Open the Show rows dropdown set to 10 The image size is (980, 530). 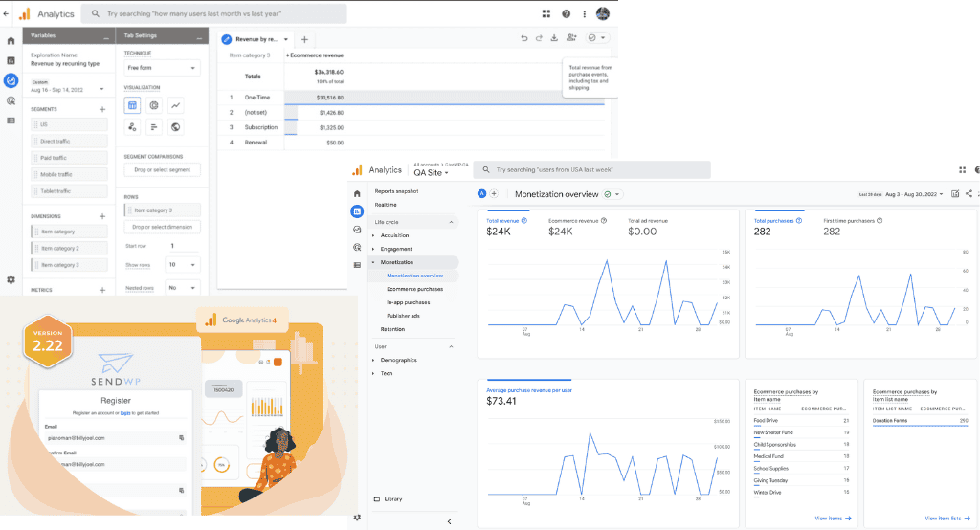(182, 265)
